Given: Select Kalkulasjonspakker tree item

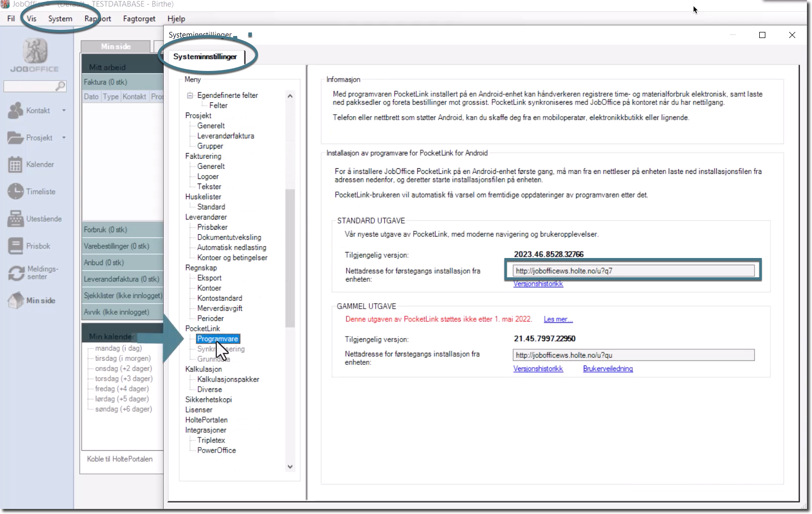Looking at the screenshot, I should pyautogui.click(x=228, y=379).
